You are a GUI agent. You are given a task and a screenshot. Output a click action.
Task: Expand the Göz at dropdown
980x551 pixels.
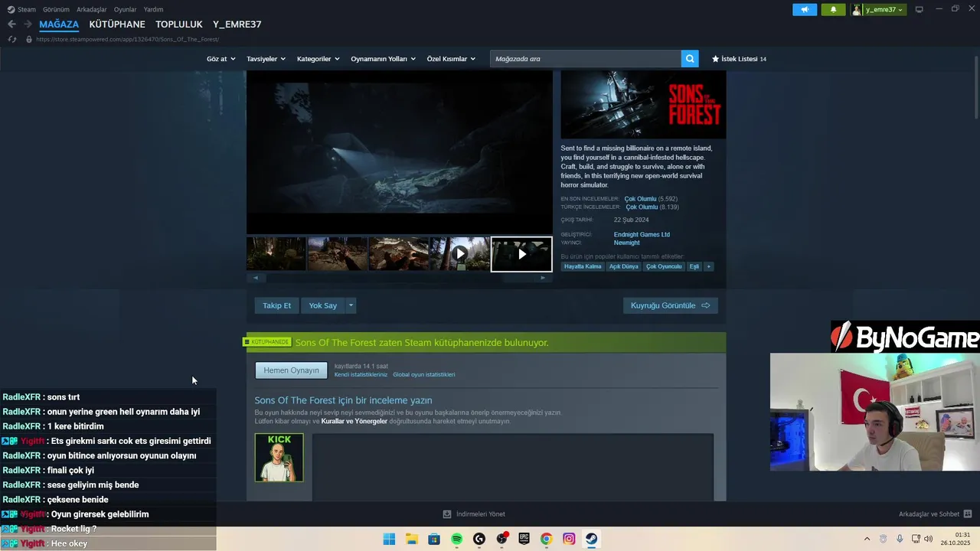pos(220,59)
